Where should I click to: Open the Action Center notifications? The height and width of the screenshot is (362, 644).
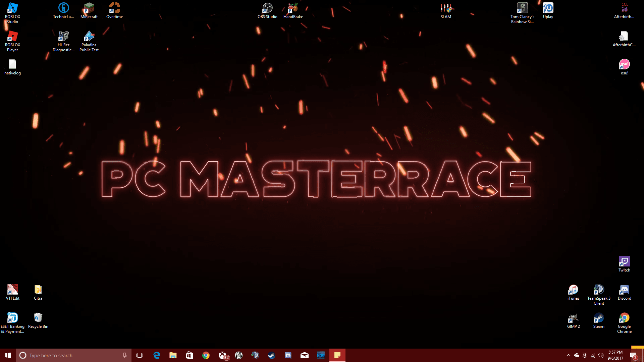[633, 355]
